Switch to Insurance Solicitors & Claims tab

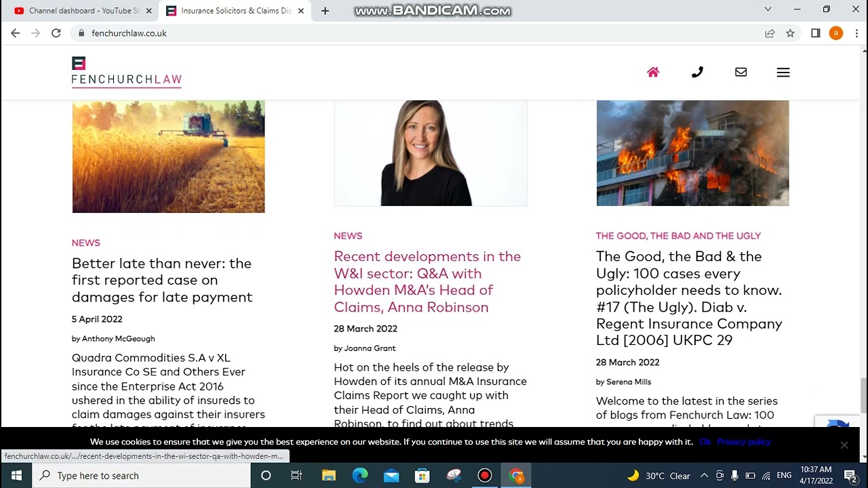(235, 11)
